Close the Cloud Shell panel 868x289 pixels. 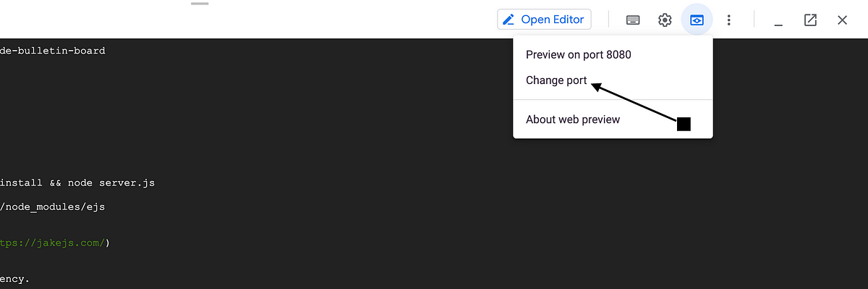click(842, 20)
